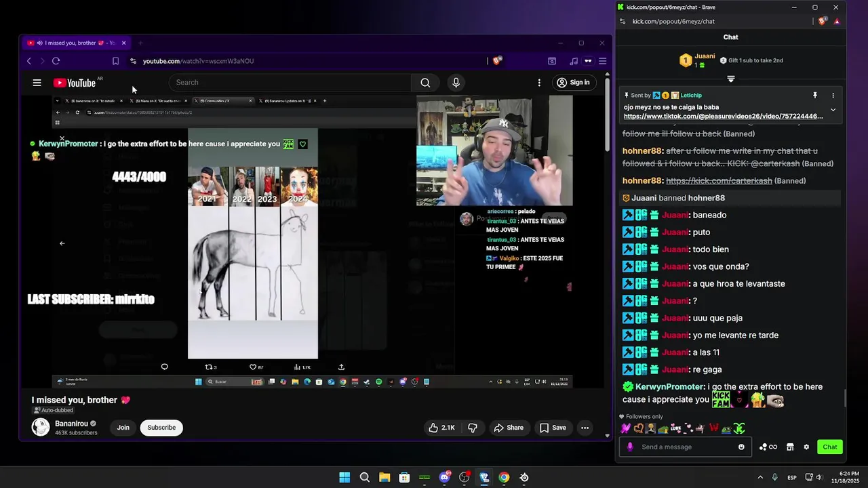Open Windows taskbar search
This screenshot has width=868, height=488.
click(364, 478)
